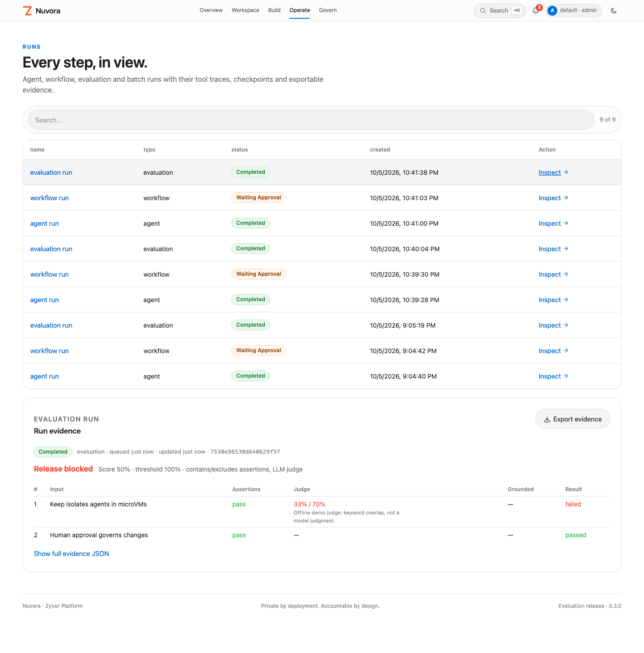Click arrow icon beside first Inspect link
This screenshot has height=653, width=644.
point(566,172)
